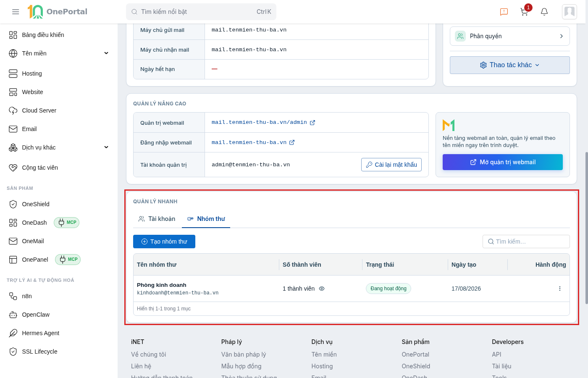The image size is (588, 378).
Task: Click Ngày tạo column header
Action: click(464, 265)
